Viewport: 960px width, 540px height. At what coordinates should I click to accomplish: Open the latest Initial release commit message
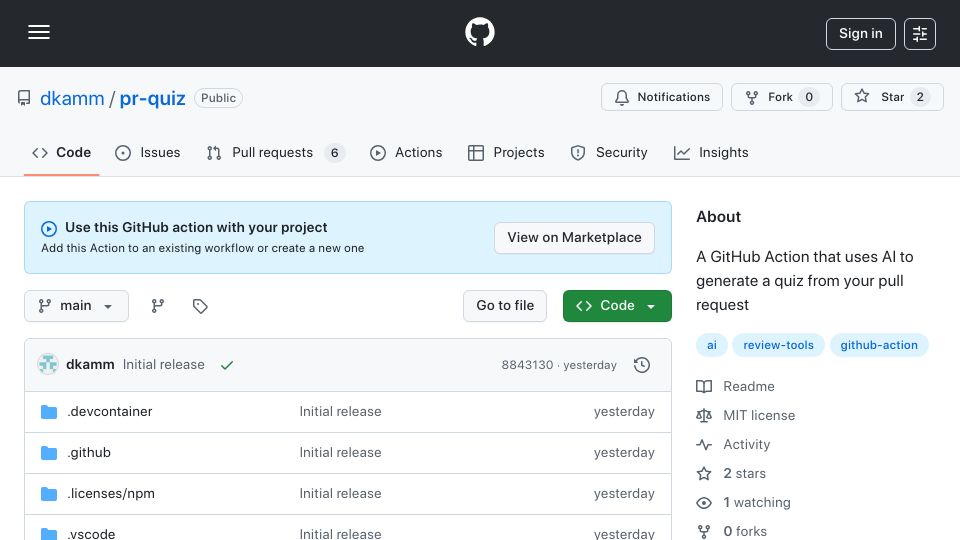(x=163, y=364)
